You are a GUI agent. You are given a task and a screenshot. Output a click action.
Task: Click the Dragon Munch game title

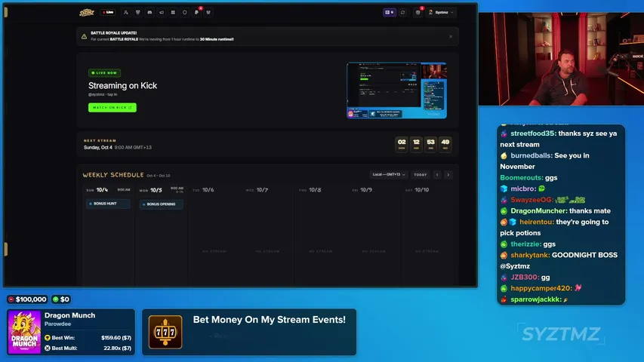pyautogui.click(x=69, y=315)
